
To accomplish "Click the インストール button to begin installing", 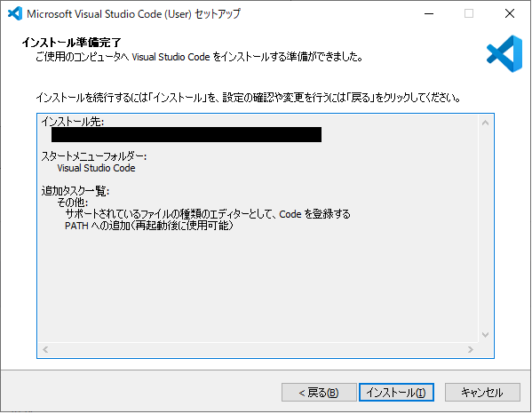I will 396,393.
